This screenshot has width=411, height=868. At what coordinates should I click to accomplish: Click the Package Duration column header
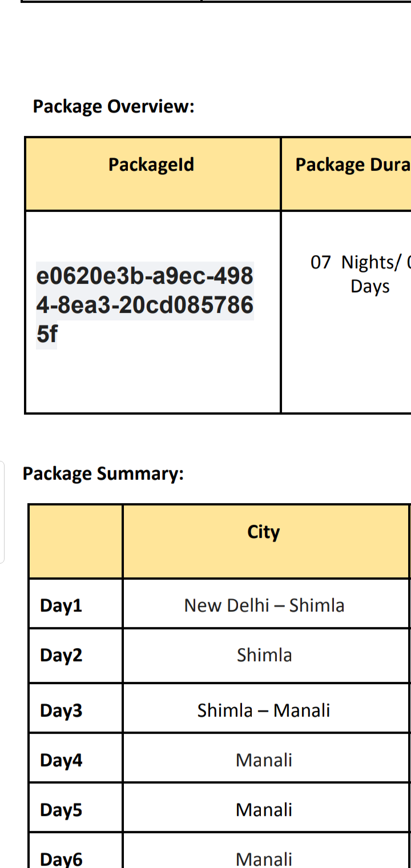point(352,165)
